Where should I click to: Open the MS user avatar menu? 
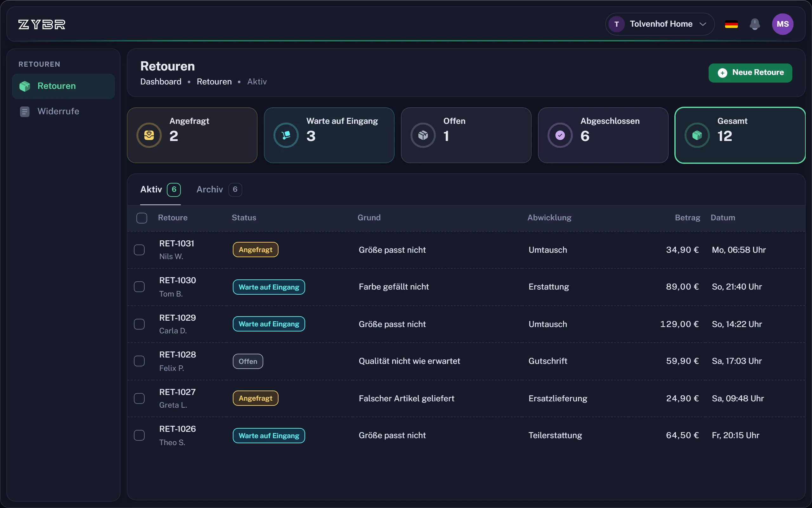(x=783, y=24)
